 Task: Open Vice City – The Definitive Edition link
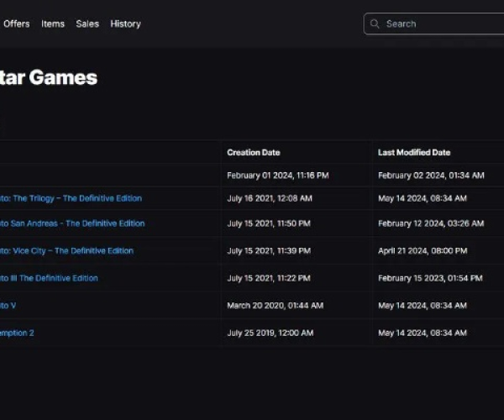66,250
